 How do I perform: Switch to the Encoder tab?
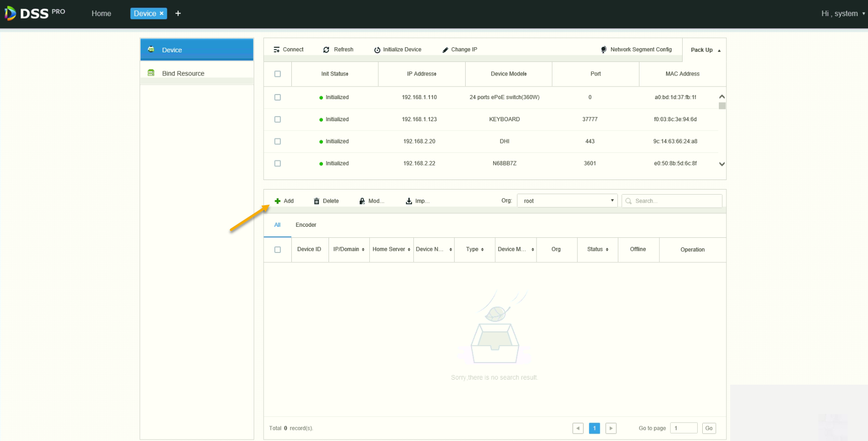305,225
